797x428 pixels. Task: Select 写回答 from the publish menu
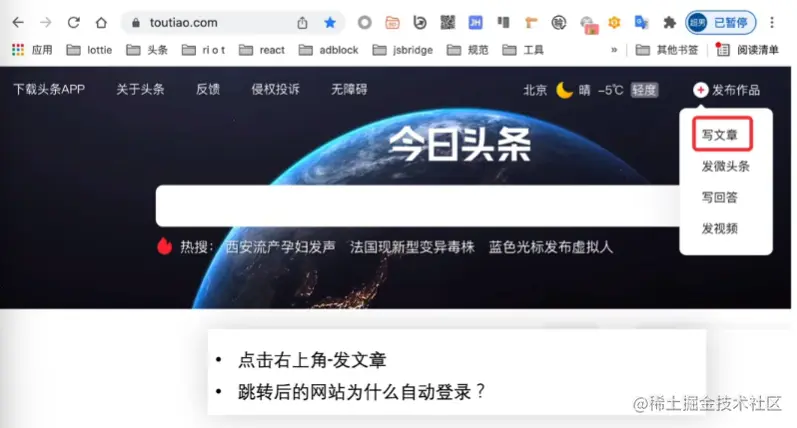pyautogui.click(x=720, y=197)
